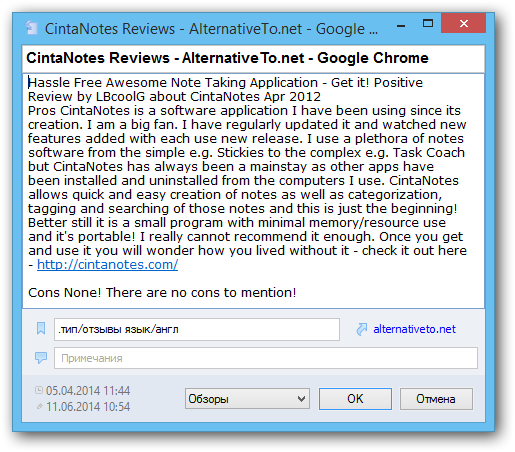Image resolution: width=515 pixels, height=452 pixels.
Task: Follow the alternativeto.net source link
Action: pyautogui.click(x=414, y=329)
